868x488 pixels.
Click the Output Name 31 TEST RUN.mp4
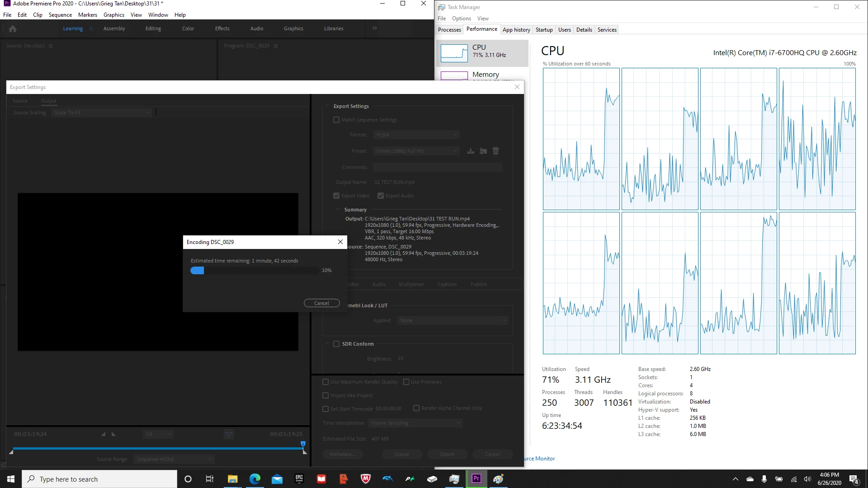pyautogui.click(x=394, y=183)
